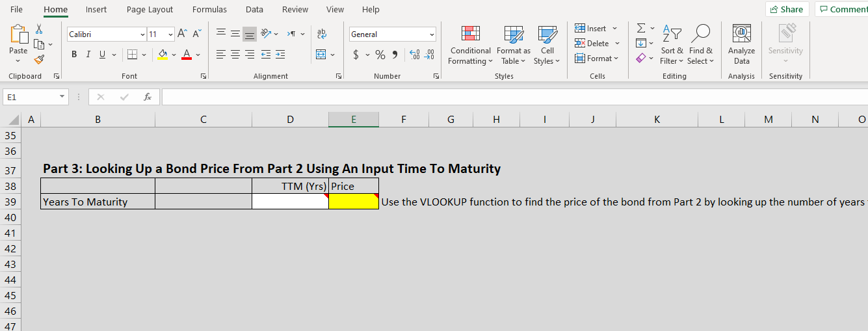The height and width of the screenshot is (331, 868).
Task: Click AutoSum sigma icon
Action: 641,29
